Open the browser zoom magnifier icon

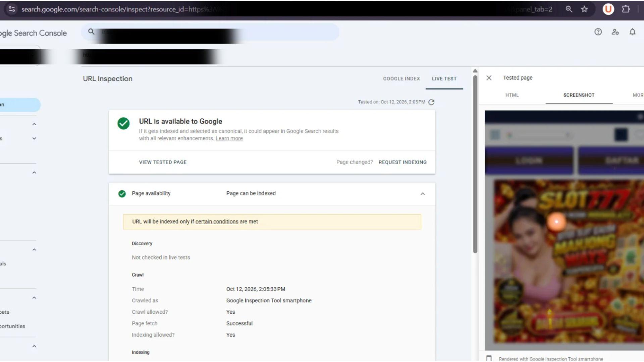[569, 9]
